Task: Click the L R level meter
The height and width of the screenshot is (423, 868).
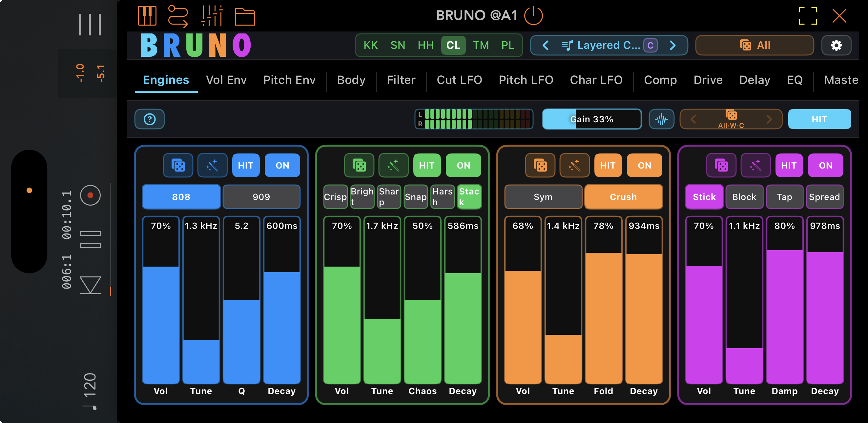Action: (474, 119)
